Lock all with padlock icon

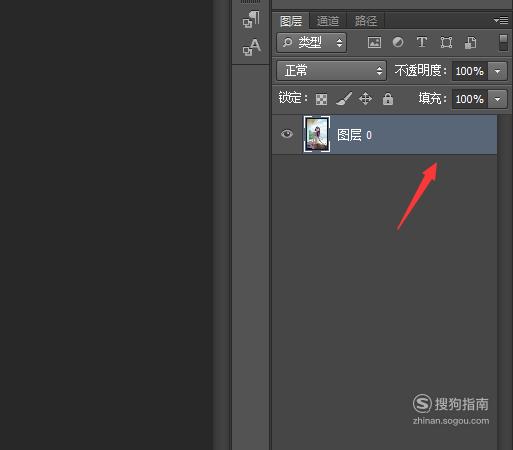pyautogui.click(x=388, y=99)
